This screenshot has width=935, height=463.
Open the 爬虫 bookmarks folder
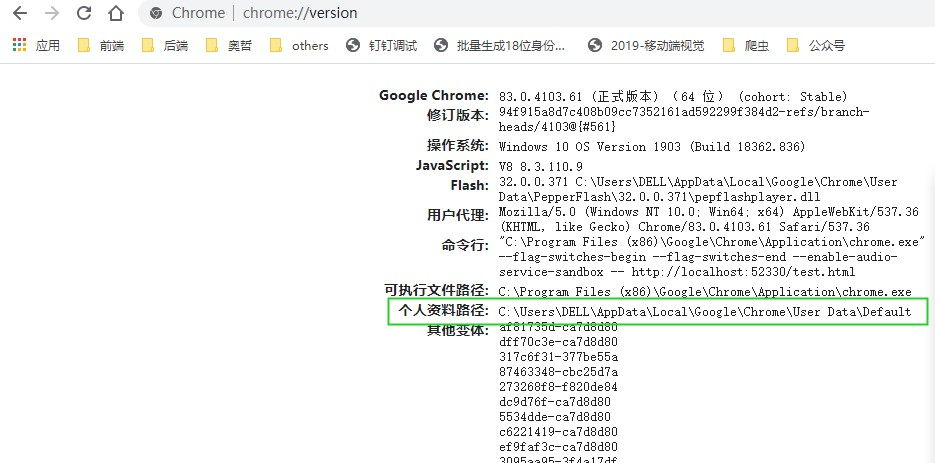[x=745, y=45]
